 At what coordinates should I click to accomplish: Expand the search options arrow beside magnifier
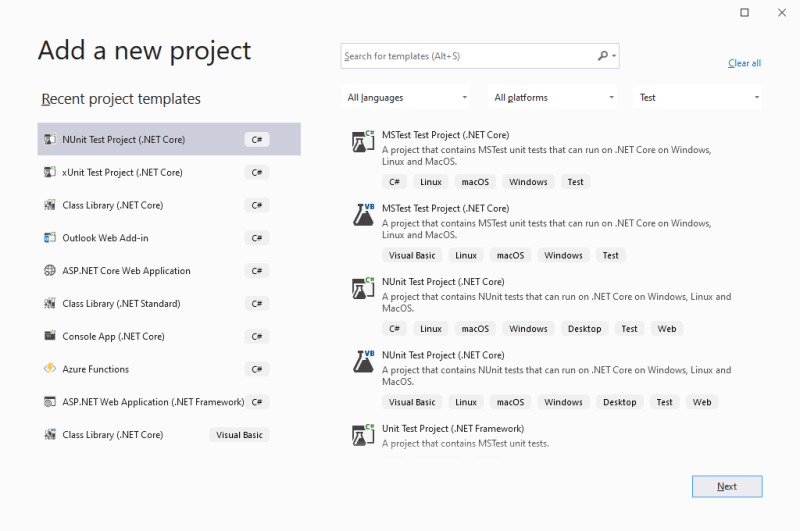[x=614, y=56]
